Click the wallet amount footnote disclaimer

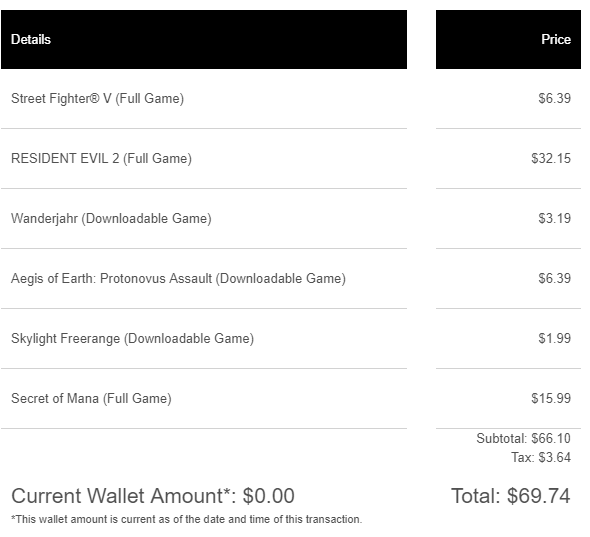pos(186,520)
